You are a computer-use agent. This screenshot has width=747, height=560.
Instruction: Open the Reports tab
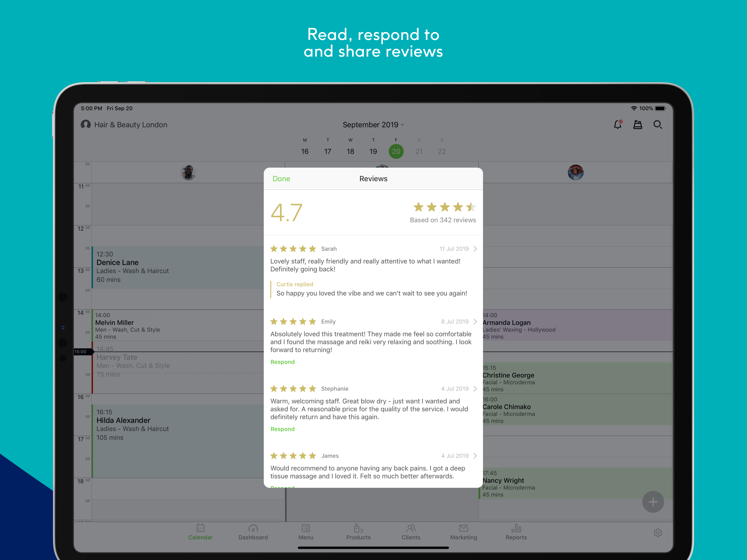pyautogui.click(x=516, y=532)
